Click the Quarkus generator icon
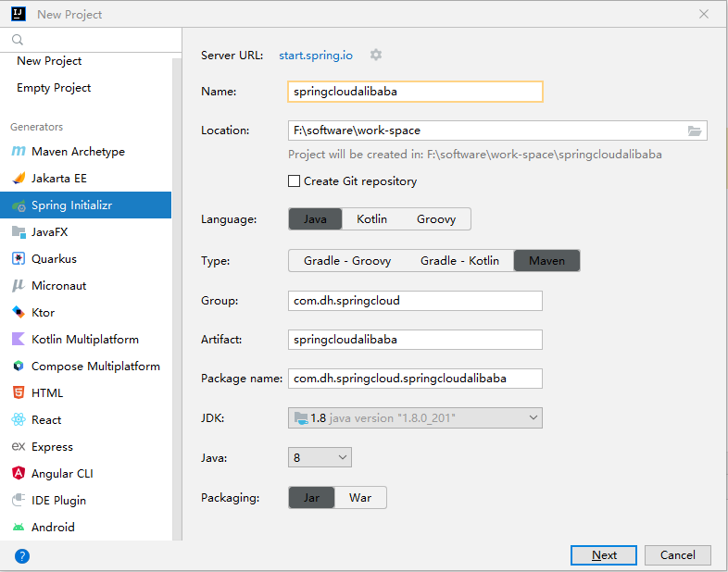This screenshot has height=572, width=728. click(19, 258)
